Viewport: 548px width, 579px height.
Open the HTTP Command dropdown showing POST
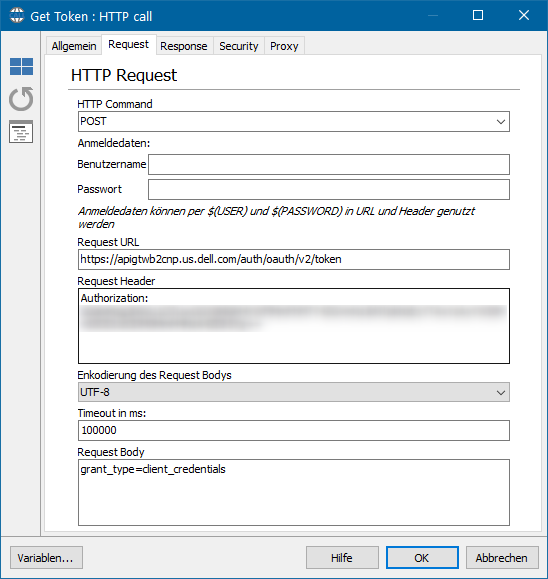pyautogui.click(x=294, y=121)
